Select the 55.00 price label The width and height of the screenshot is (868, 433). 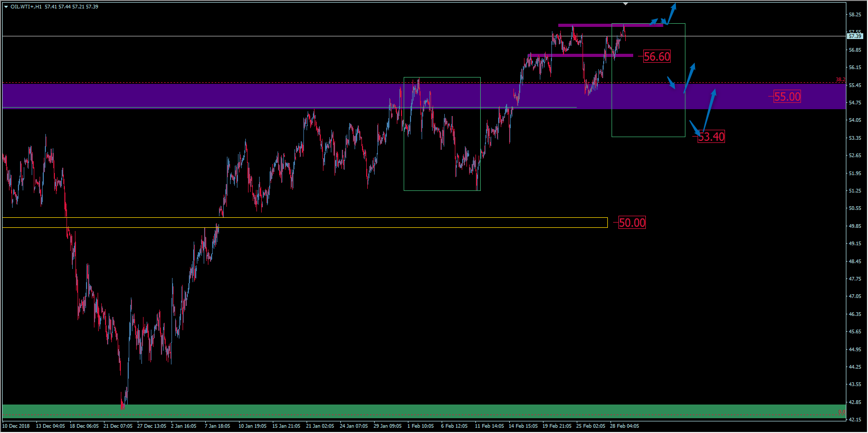(x=787, y=97)
